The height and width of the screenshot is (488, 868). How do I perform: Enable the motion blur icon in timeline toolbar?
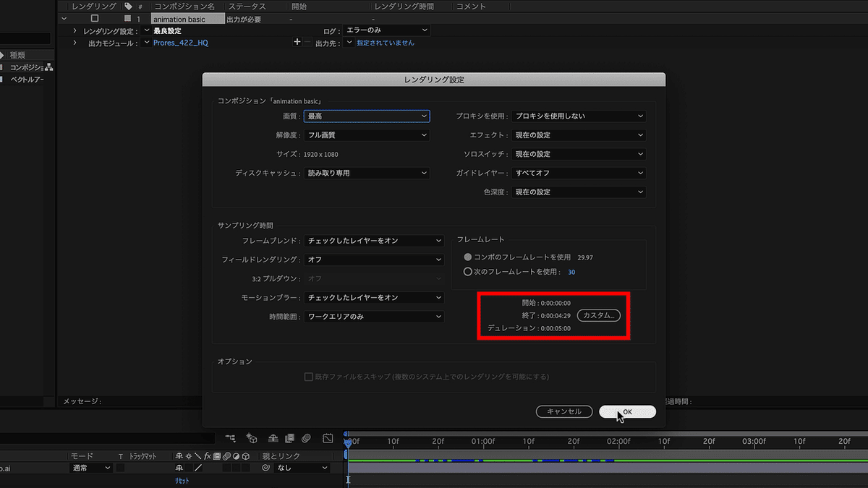(306, 438)
